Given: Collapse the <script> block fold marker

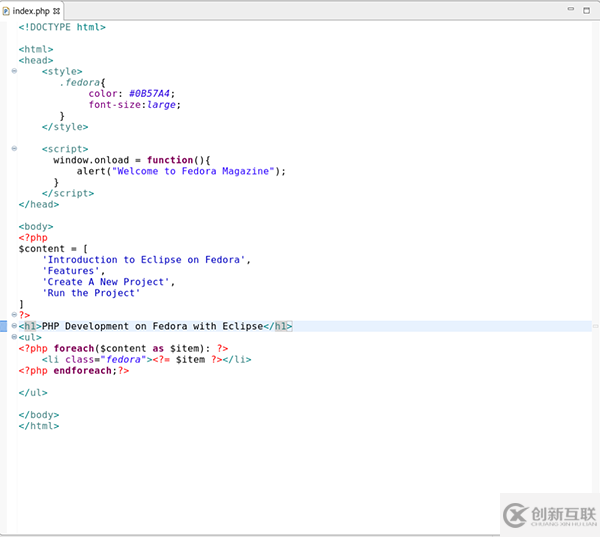Looking at the screenshot, I should tap(14, 148).
